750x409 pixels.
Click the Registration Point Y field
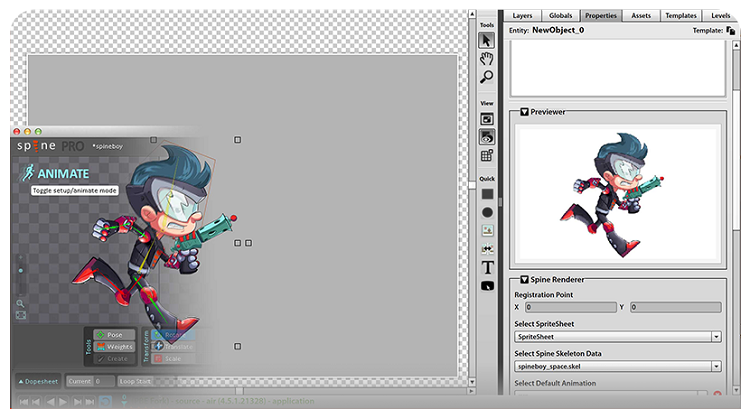click(675, 307)
